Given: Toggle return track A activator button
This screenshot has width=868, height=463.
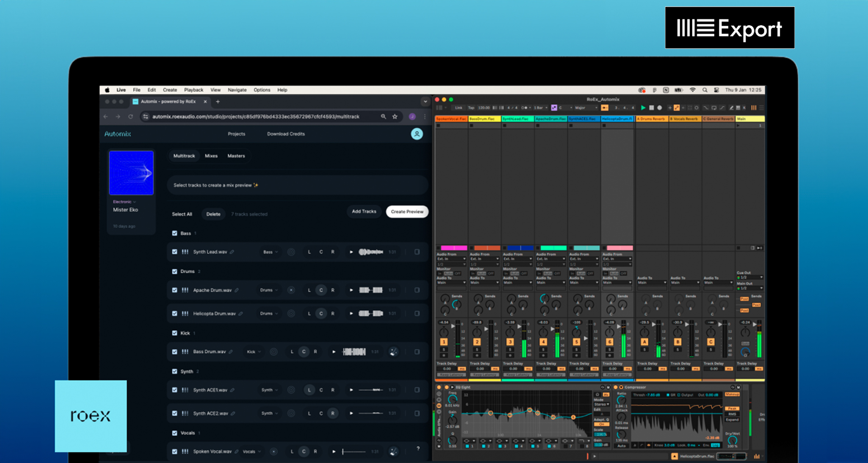Looking at the screenshot, I should [644, 342].
